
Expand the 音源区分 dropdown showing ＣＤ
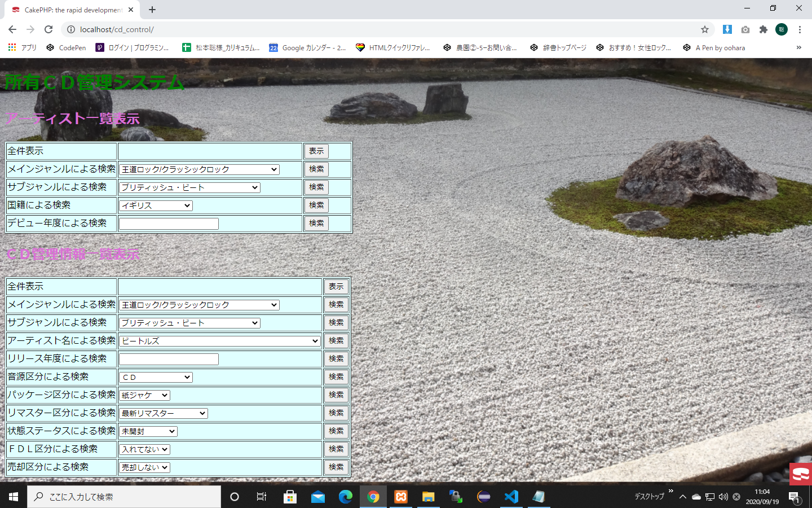click(x=156, y=377)
